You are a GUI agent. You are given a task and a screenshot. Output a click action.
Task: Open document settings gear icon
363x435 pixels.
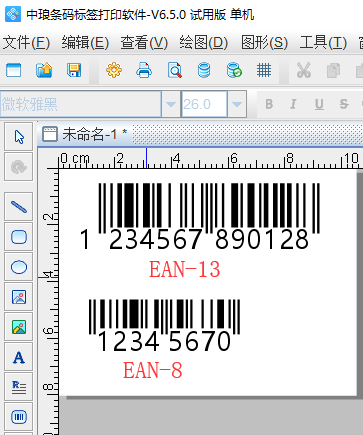[x=114, y=70]
